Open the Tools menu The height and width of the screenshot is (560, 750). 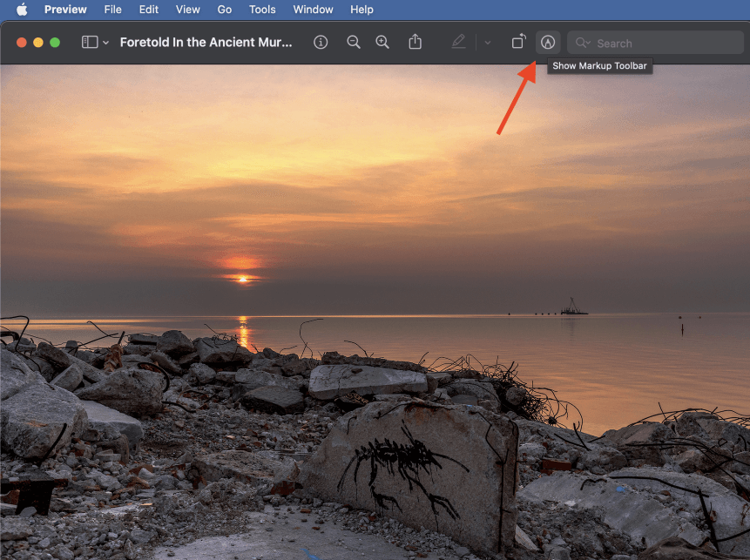(262, 9)
